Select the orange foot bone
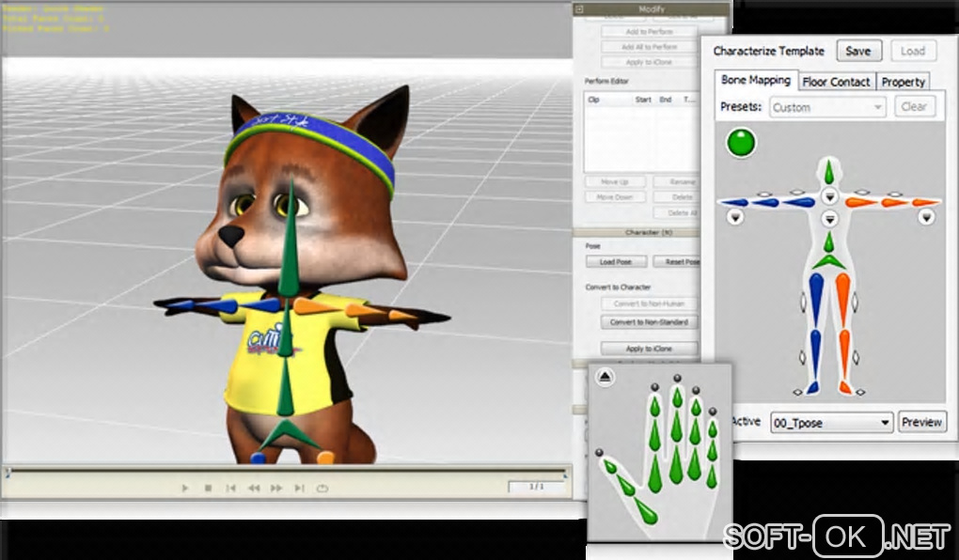This screenshot has height=560, width=959. tap(846, 388)
